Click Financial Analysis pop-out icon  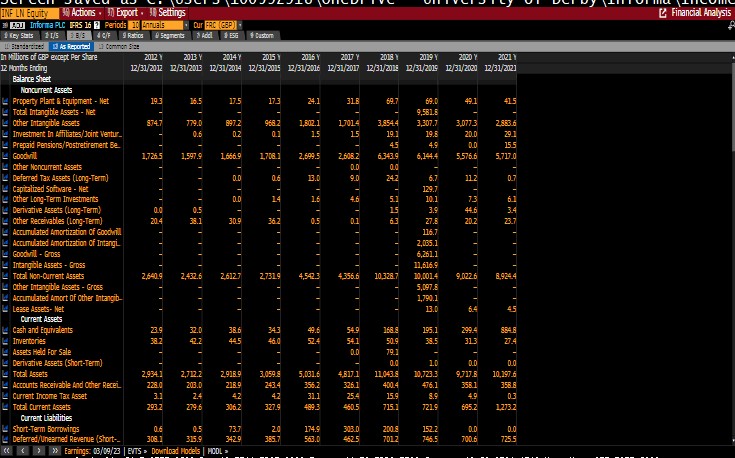pos(663,13)
